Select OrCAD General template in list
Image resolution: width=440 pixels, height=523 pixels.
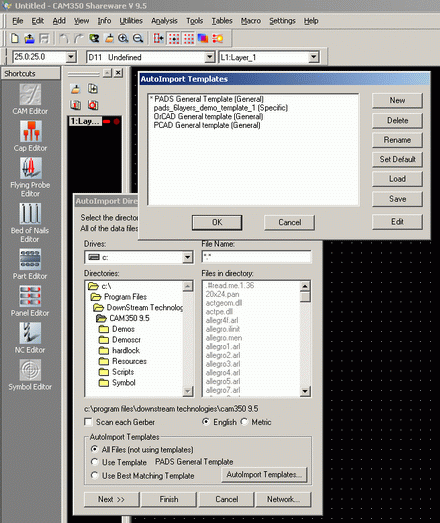tap(208, 116)
